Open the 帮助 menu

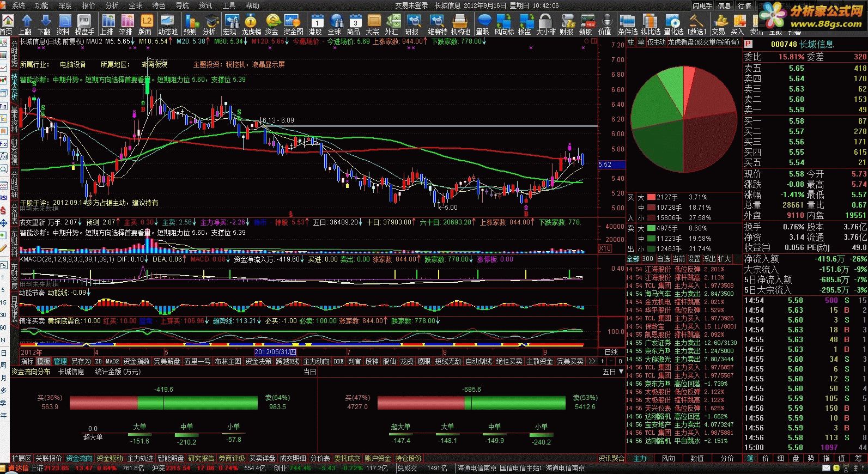pyautogui.click(x=252, y=5)
